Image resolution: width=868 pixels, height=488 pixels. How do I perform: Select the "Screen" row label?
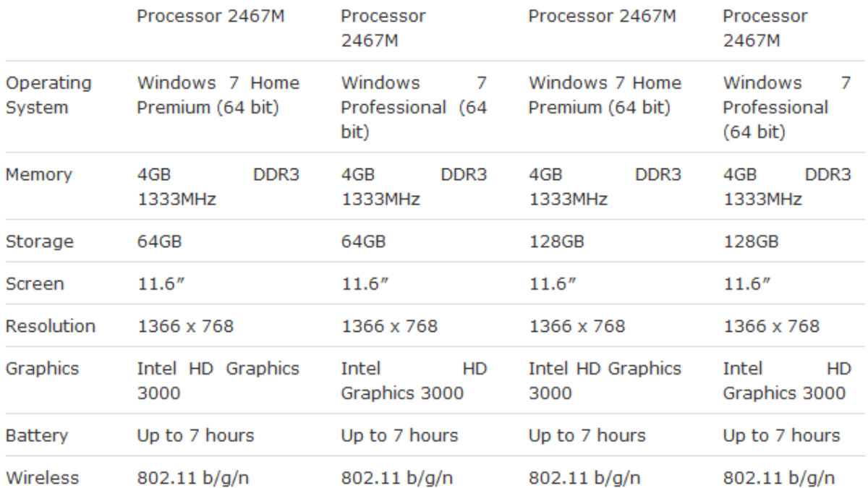pos(35,284)
